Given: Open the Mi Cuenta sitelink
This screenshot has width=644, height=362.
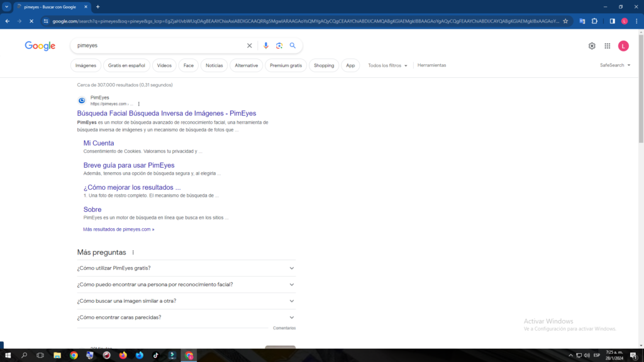Looking at the screenshot, I should (x=99, y=143).
